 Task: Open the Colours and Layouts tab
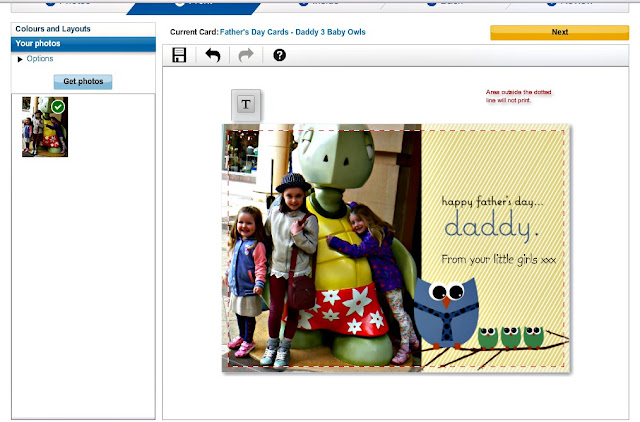83,29
